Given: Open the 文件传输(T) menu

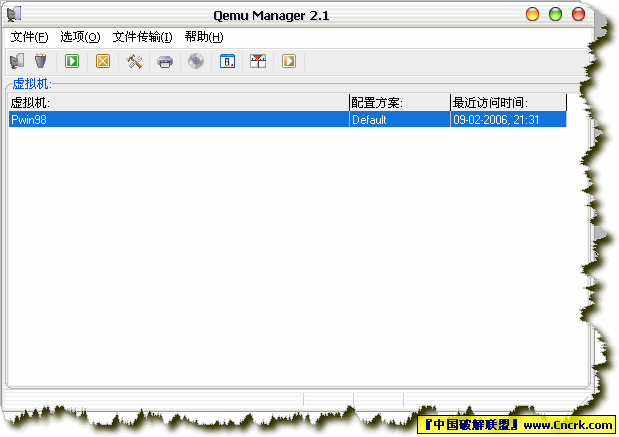Looking at the screenshot, I should click(x=143, y=37).
